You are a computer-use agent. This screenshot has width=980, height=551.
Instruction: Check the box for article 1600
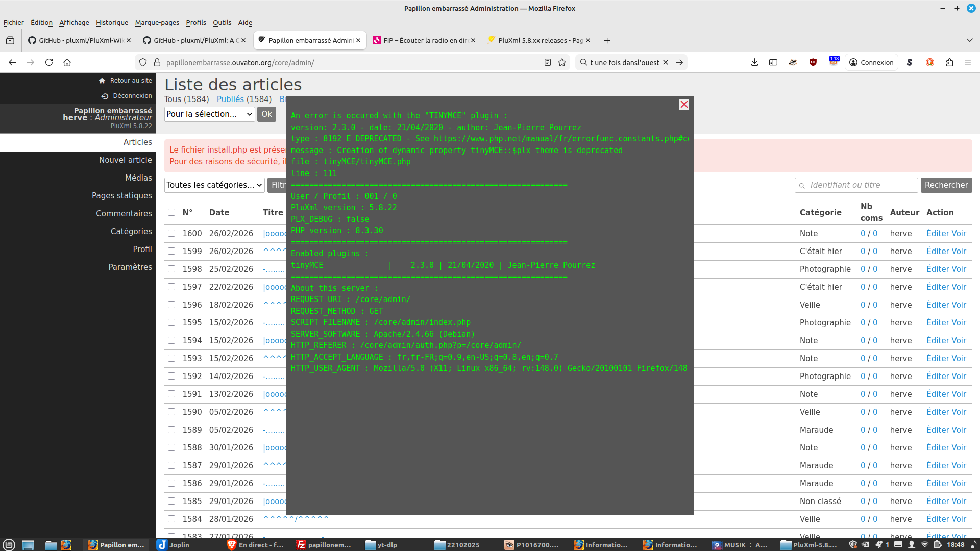pos(171,233)
